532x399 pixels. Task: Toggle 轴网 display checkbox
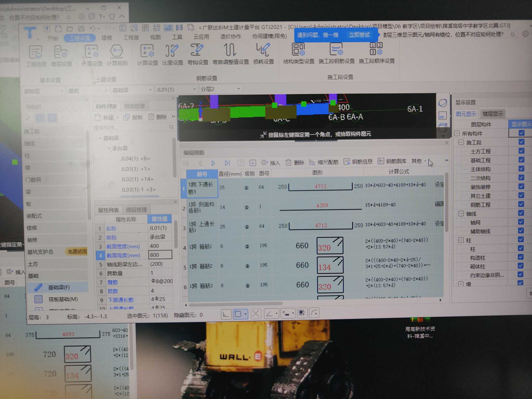[x=521, y=222]
